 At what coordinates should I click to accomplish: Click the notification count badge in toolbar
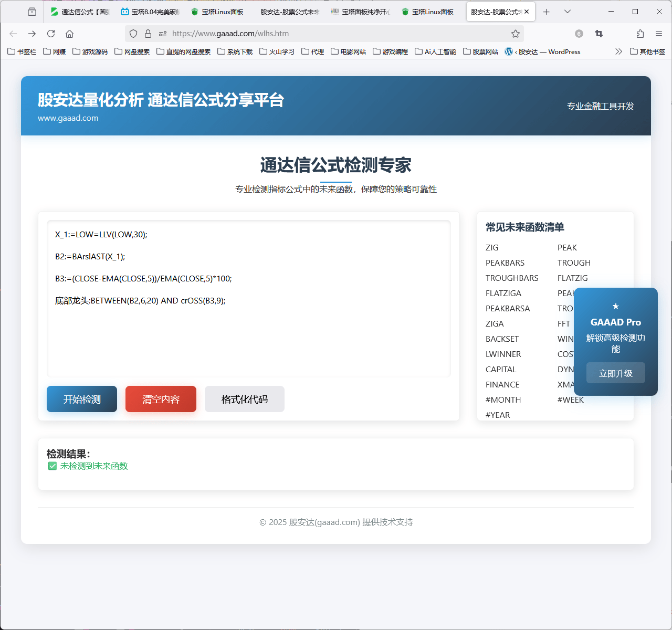579,34
